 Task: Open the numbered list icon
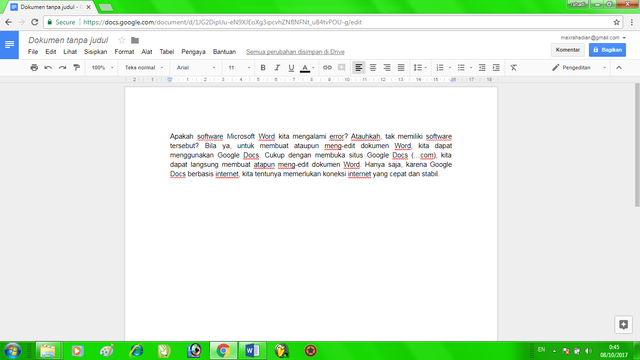[440, 68]
